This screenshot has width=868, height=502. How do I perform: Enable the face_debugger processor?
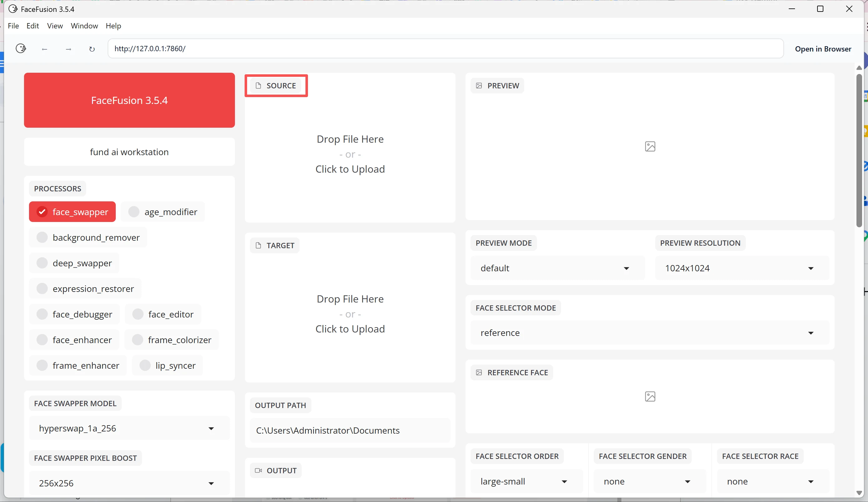[74, 314]
